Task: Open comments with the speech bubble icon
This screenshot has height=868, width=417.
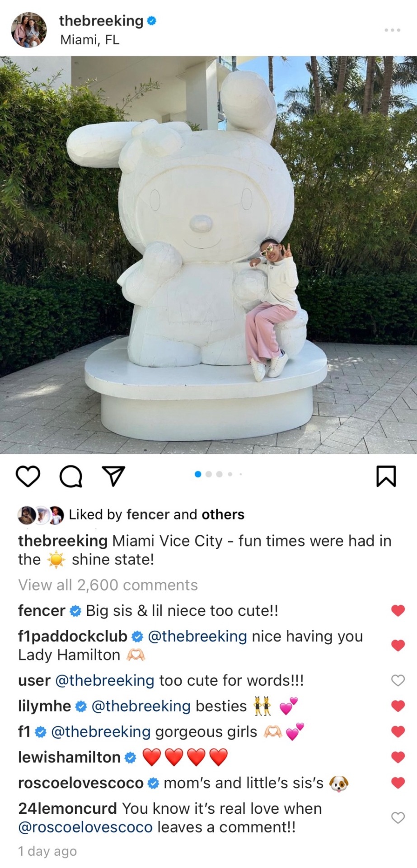Action: pos(71,476)
